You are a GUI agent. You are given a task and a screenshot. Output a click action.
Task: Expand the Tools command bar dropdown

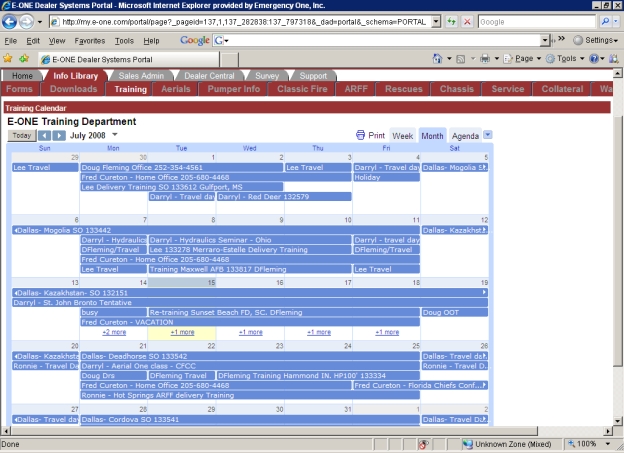582,59
